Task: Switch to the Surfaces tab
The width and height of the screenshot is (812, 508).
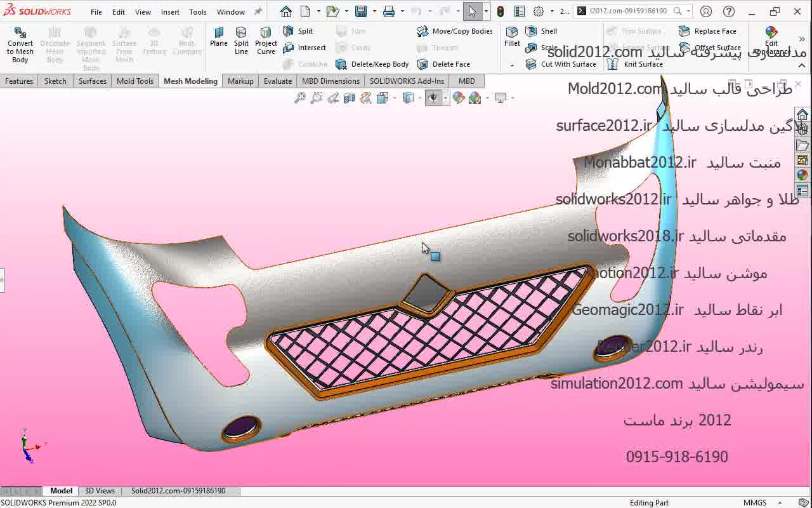Action: [93, 81]
